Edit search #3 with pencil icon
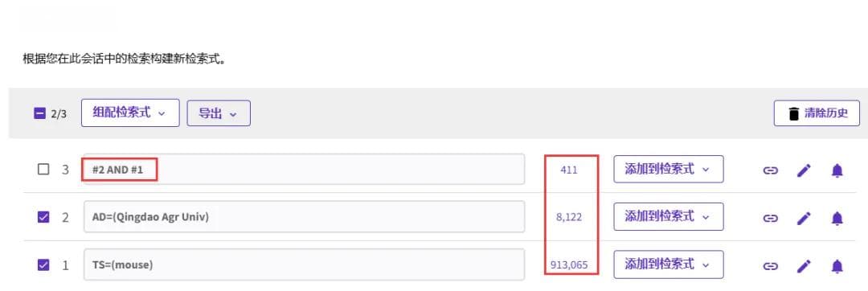This screenshot has height=291, width=868. pos(803,170)
